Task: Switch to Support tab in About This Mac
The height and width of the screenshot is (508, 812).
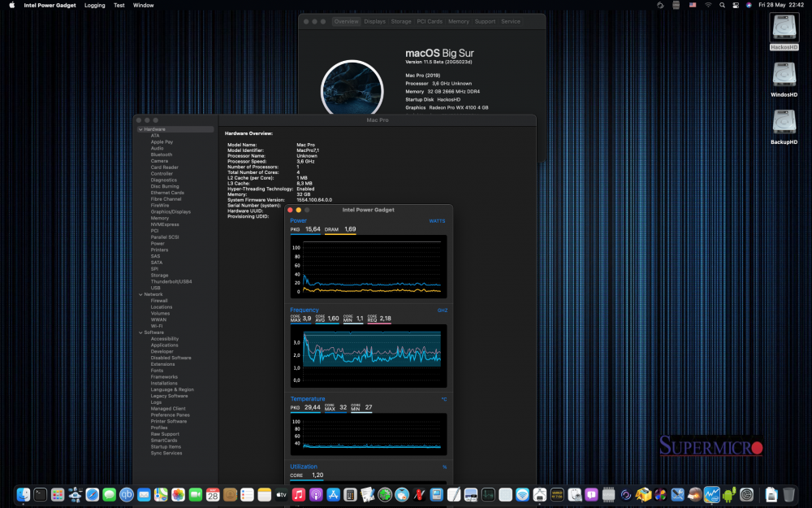Action: (x=486, y=22)
